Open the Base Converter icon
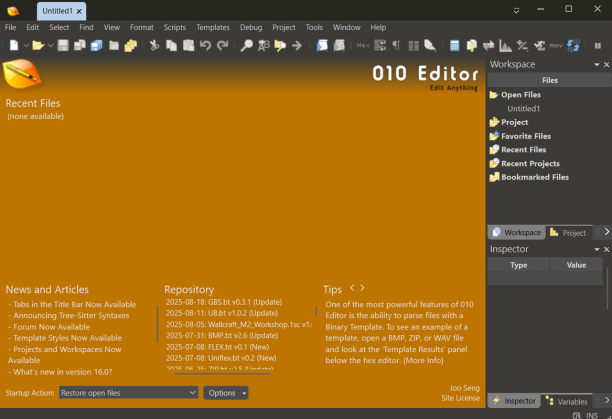 tap(573, 46)
